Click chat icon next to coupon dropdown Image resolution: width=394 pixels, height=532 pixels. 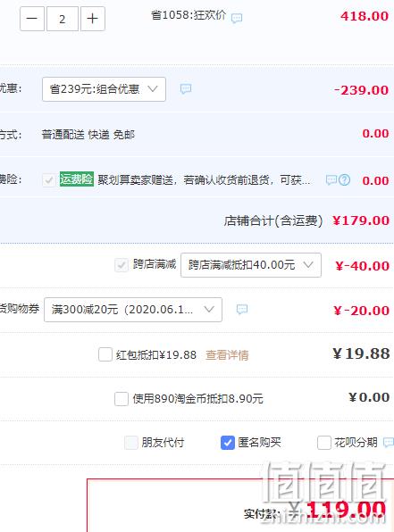(x=242, y=309)
